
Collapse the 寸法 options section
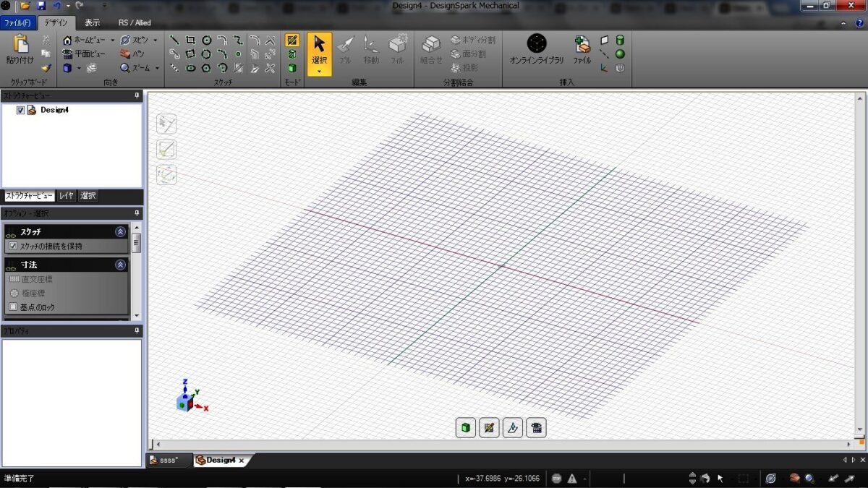click(120, 265)
